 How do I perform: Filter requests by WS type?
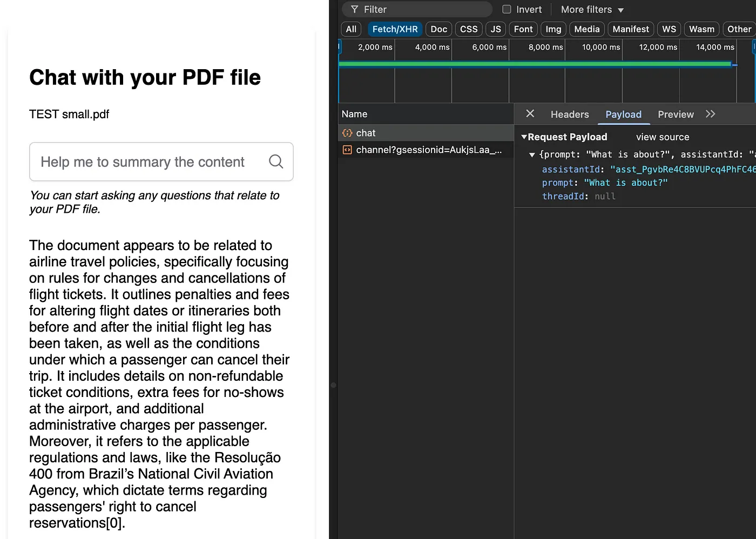tap(669, 29)
